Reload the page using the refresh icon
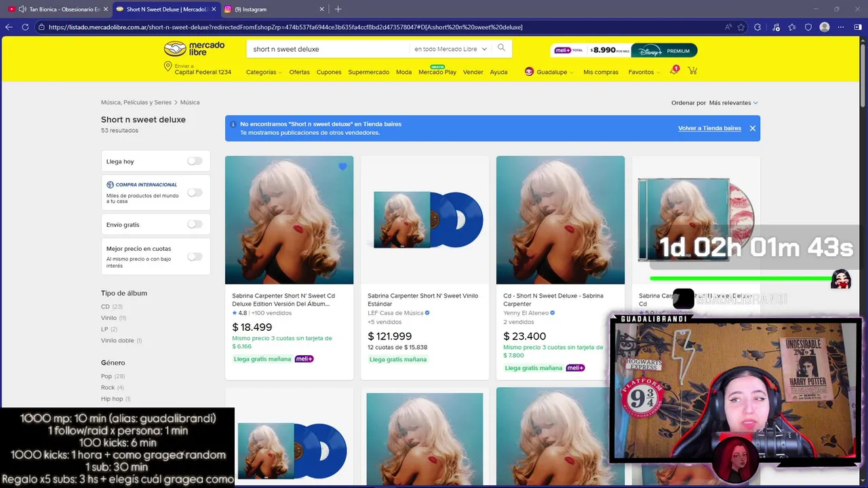The image size is (868, 488). pyautogui.click(x=25, y=27)
